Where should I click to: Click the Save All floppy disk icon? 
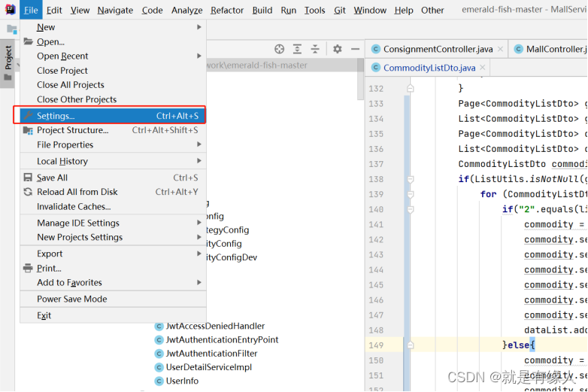pyautogui.click(x=28, y=178)
